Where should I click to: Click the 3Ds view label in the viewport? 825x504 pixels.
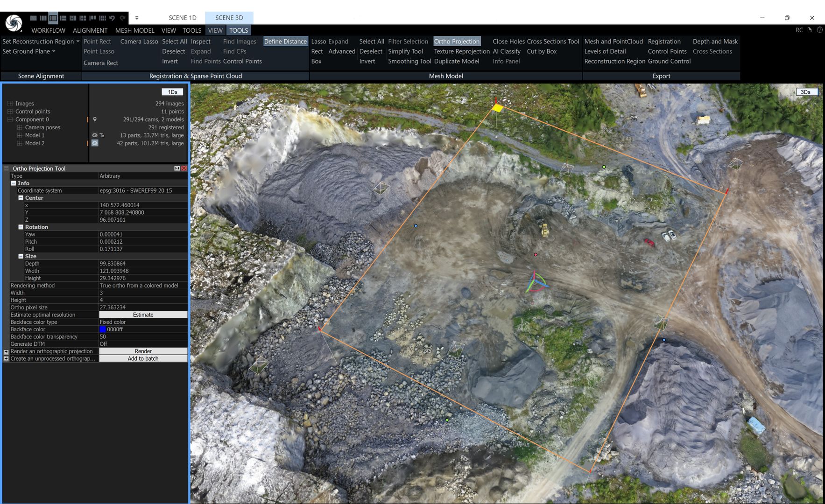[806, 91]
